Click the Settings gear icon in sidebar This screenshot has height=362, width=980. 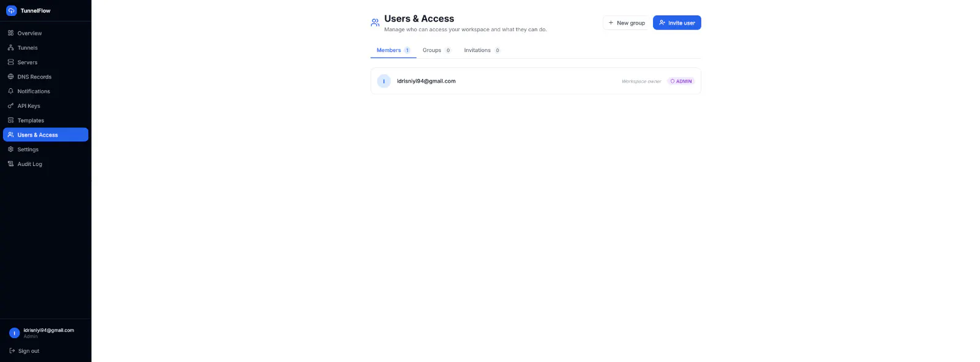(x=10, y=149)
